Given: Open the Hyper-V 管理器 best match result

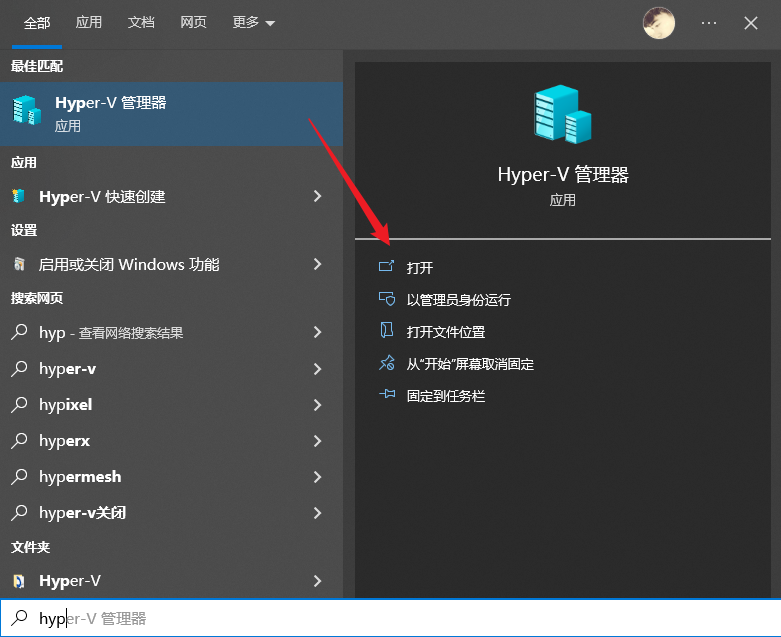Looking at the screenshot, I should coord(171,114).
